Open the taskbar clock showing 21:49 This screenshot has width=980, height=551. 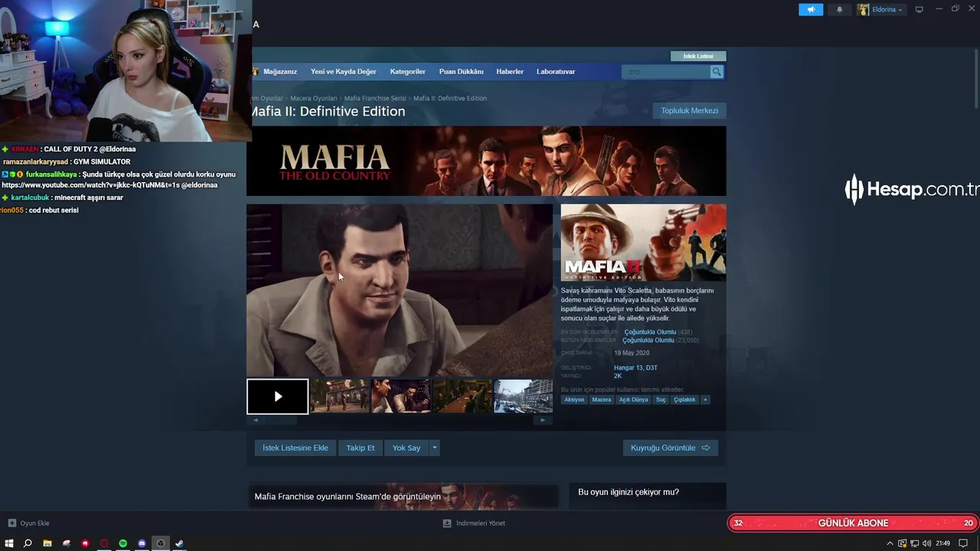pyautogui.click(x=942, y=543)
